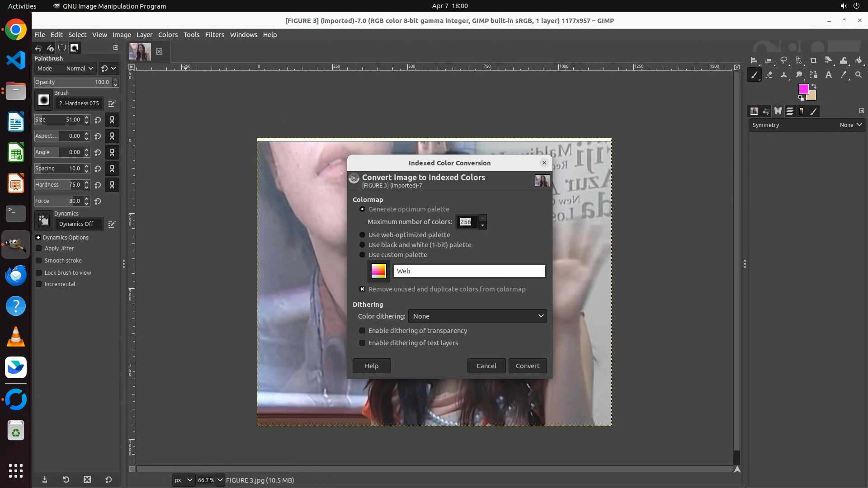Select the Text tool
Image resolution: width=868 pixels, height=488 pixels.
(x=829, y=75)
